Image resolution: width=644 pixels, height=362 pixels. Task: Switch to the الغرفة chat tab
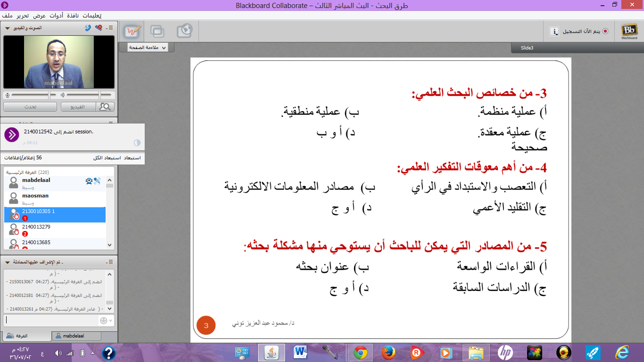tap(26, 336)
